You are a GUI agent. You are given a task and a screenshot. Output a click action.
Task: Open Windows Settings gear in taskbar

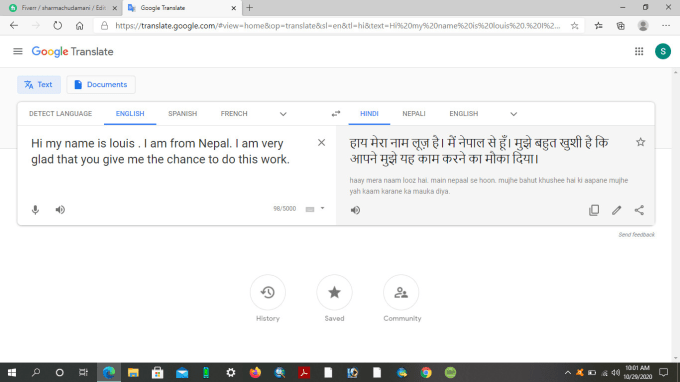[231, 372]
